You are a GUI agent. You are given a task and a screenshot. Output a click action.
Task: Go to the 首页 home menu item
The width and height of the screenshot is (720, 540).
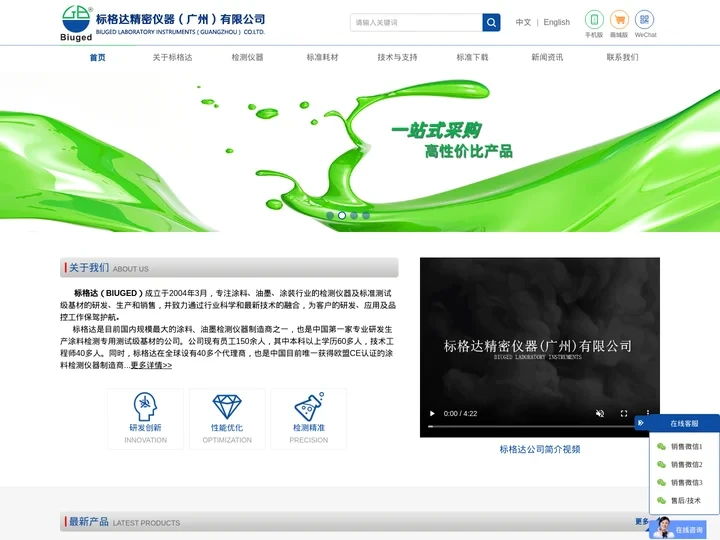coord(97,57)
